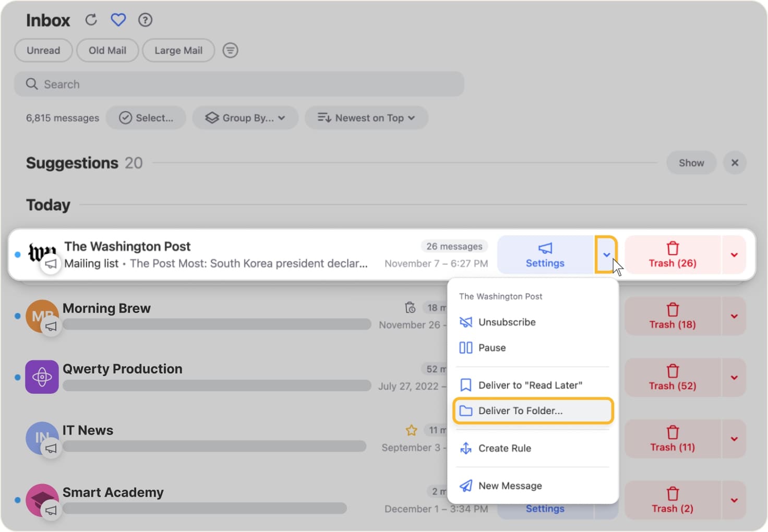Click the snooze clock icon on Morning Brew row
Screen dimensions: 768x532
coord(411,308)
